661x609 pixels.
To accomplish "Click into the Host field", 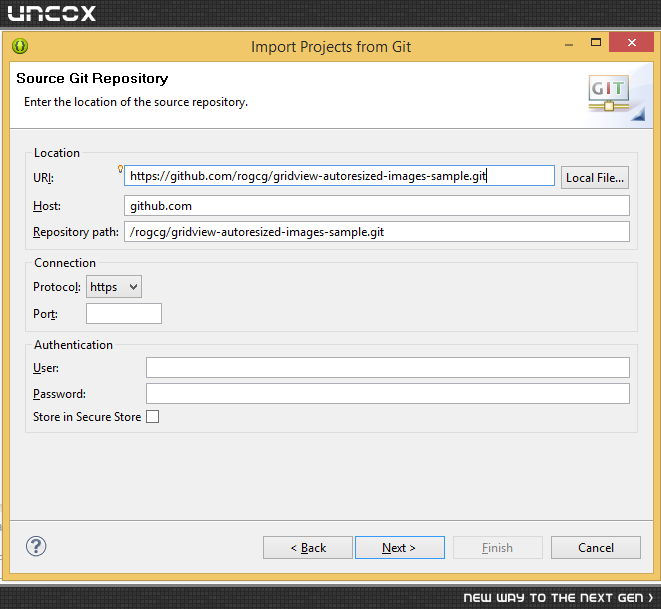I will pyautogui.click(x=377, y=206).
